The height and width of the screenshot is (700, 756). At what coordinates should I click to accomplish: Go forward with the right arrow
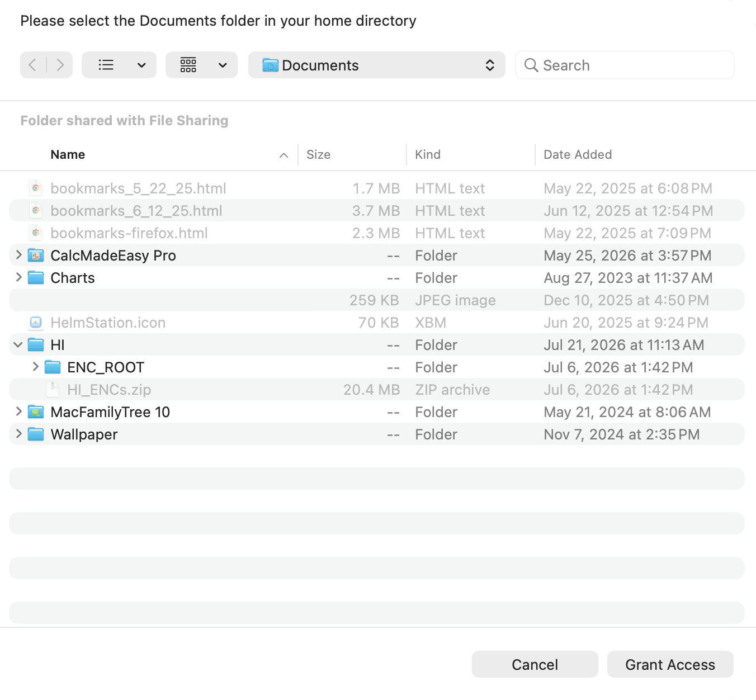coord(60,65)
